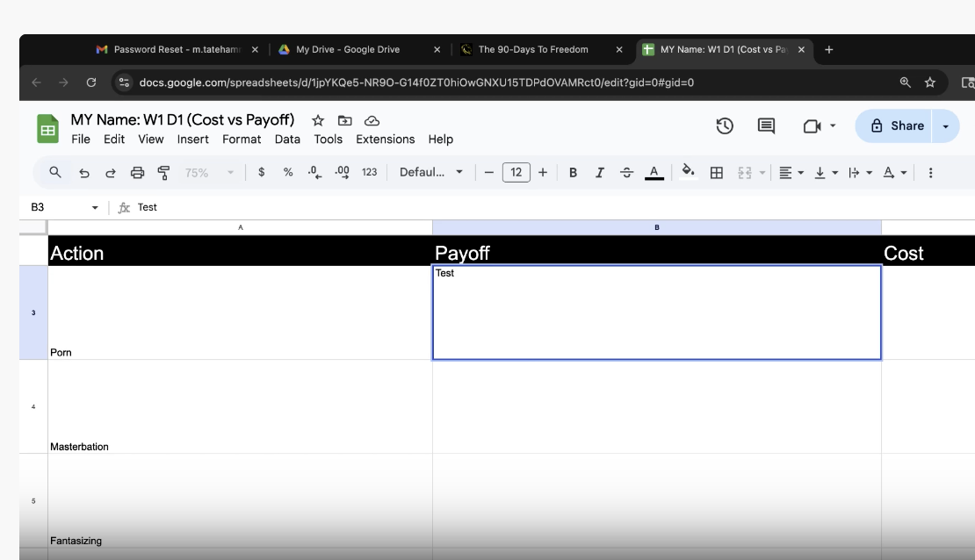Expand the merge cells dropdown arrow
The image size is (975, 560).
(762, 173)
